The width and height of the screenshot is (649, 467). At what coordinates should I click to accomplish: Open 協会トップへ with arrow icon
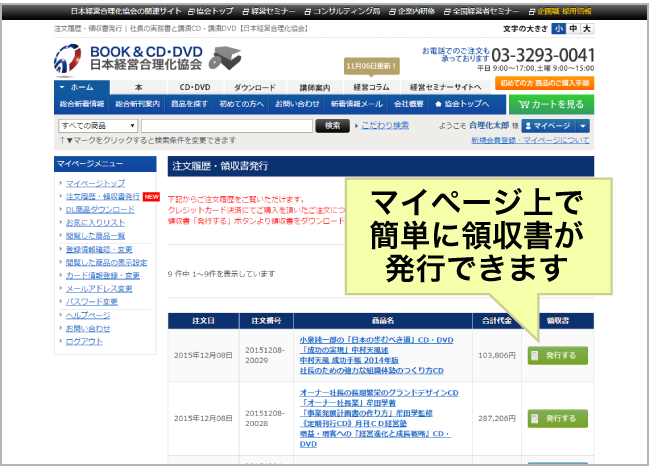coord(466,104)
